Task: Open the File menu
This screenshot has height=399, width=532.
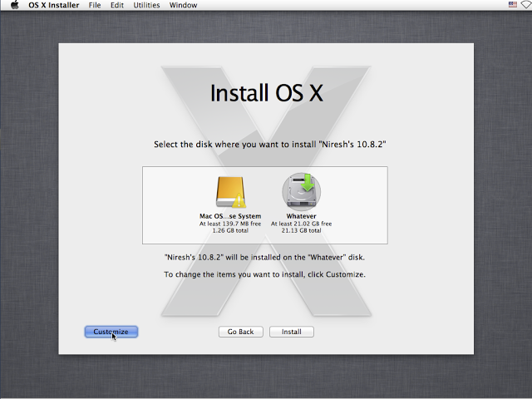Action: pyautogui.click(x=96, y=5)
